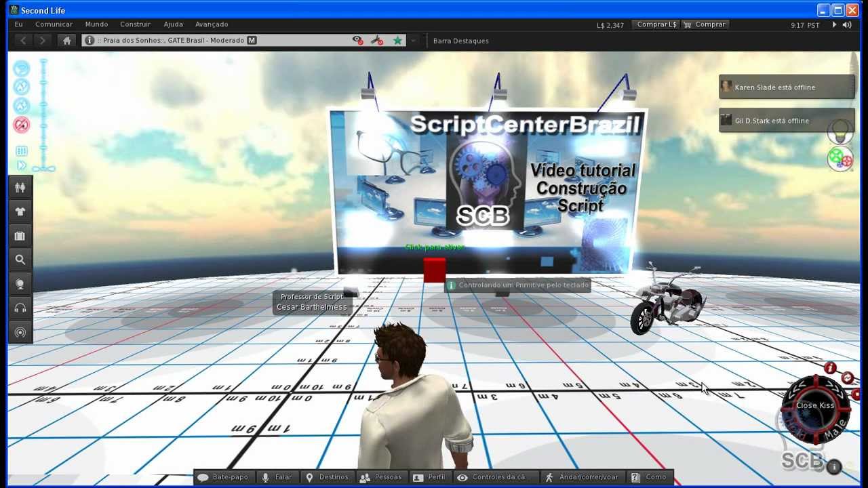Open the Perfil button
This screenshot has height=488, width=868.
coord(430,477)
